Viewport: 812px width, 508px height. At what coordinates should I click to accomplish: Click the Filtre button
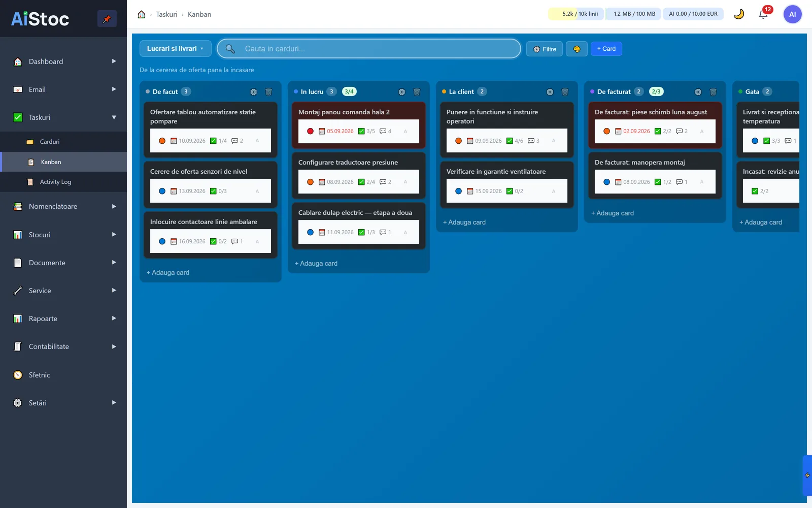click(544, 49)
